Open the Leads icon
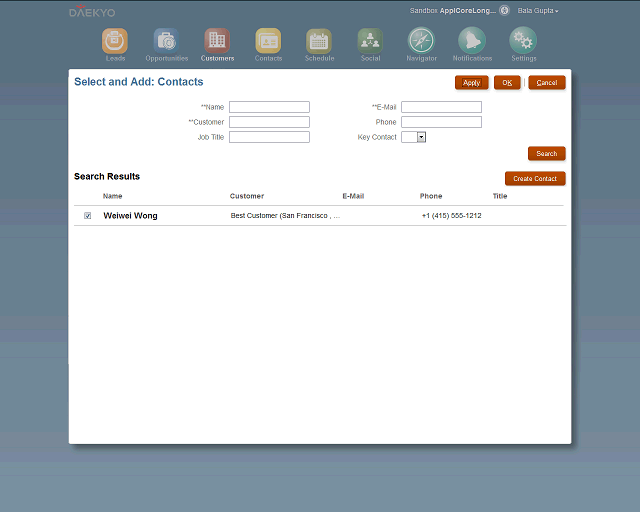 pos(115,41)
